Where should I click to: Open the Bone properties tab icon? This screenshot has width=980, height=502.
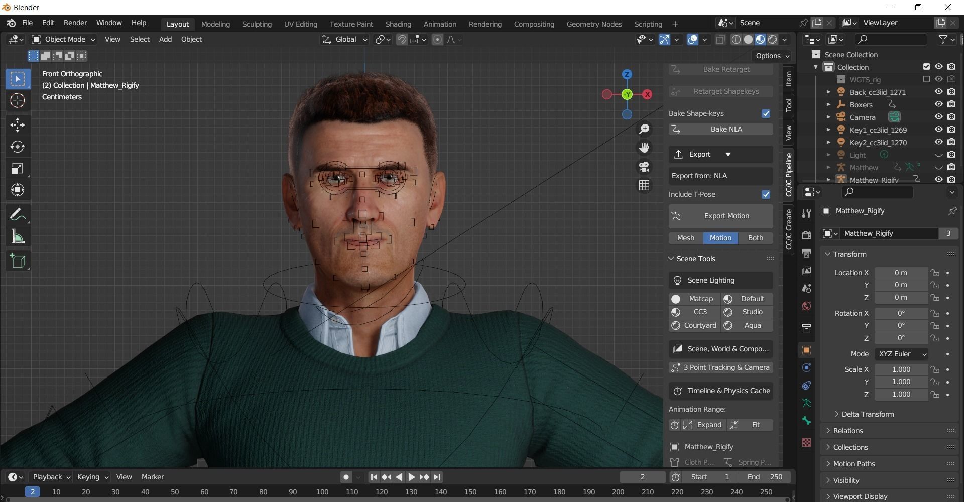click(806, 421)
